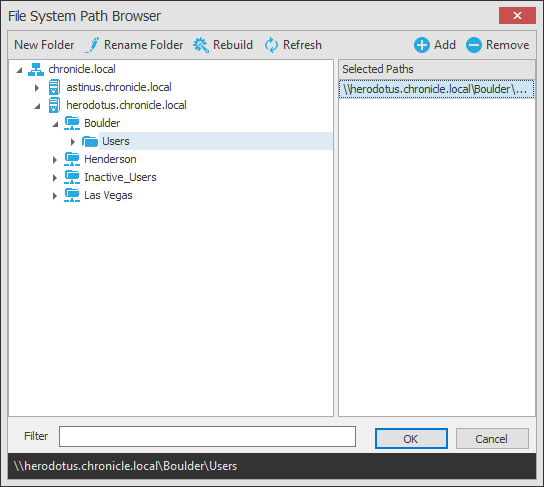Select the Las Vegas tree row

click(x=108, y=195)
